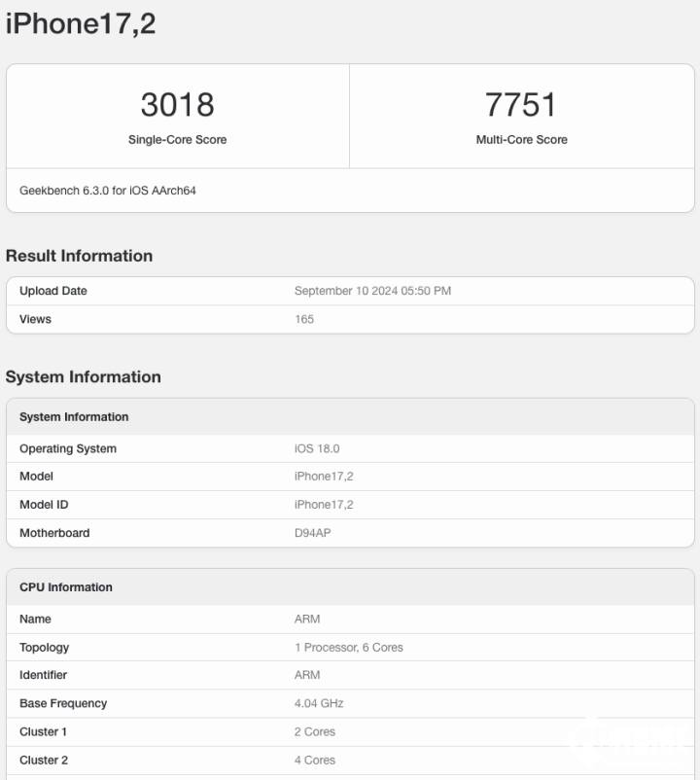Select the 7751 multi-core score value
700x780 pixels.
(x=521, y=104)
